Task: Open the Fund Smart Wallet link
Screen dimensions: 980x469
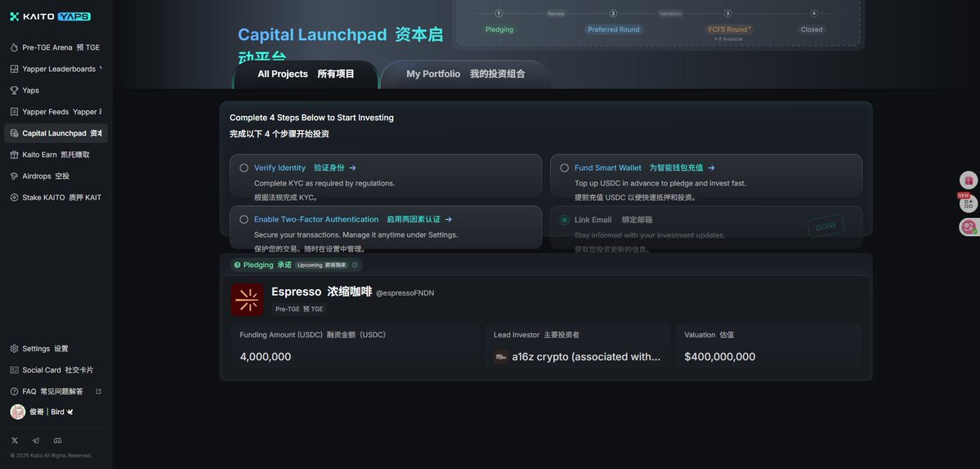Action: 644,168
